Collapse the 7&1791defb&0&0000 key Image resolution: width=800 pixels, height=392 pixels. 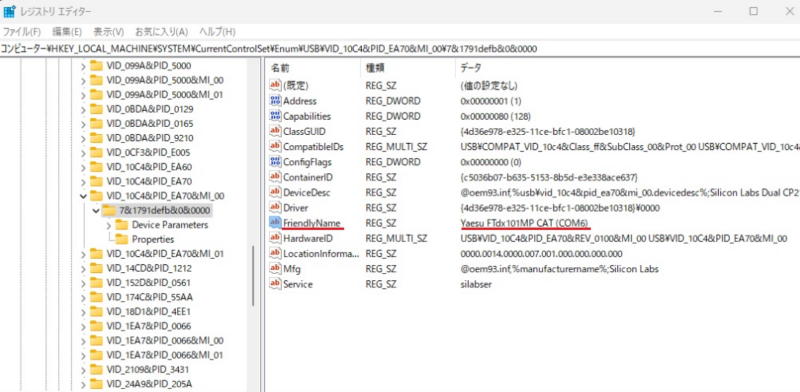95,210
